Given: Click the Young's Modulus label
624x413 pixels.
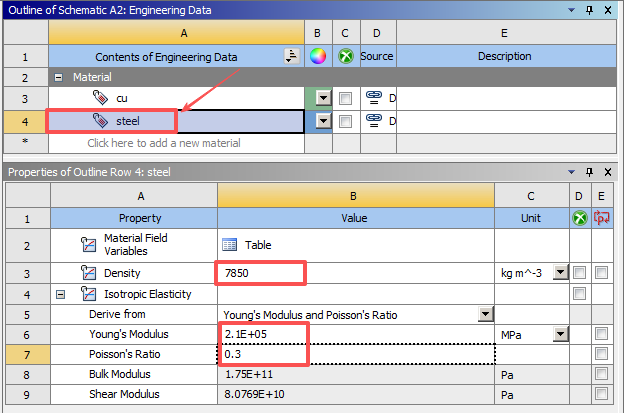Looking at the screenshot, I should (x=129, y=334).
